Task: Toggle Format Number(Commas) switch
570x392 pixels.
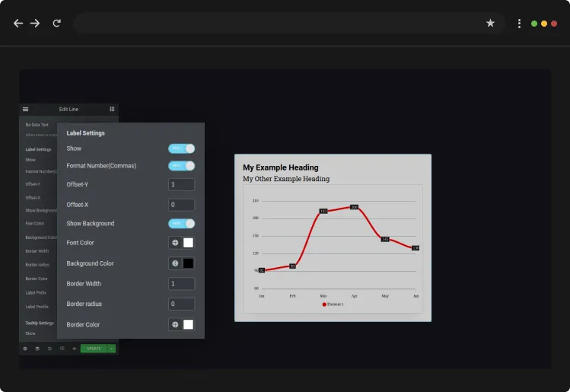Action: click(181, 166)
